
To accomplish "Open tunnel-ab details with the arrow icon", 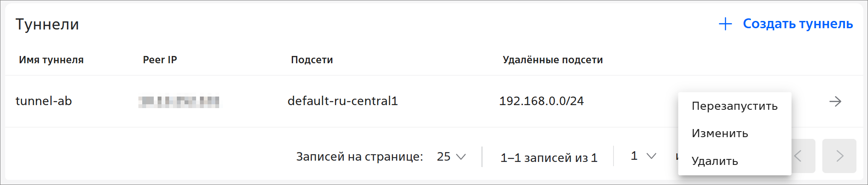I will coord(835,101).
